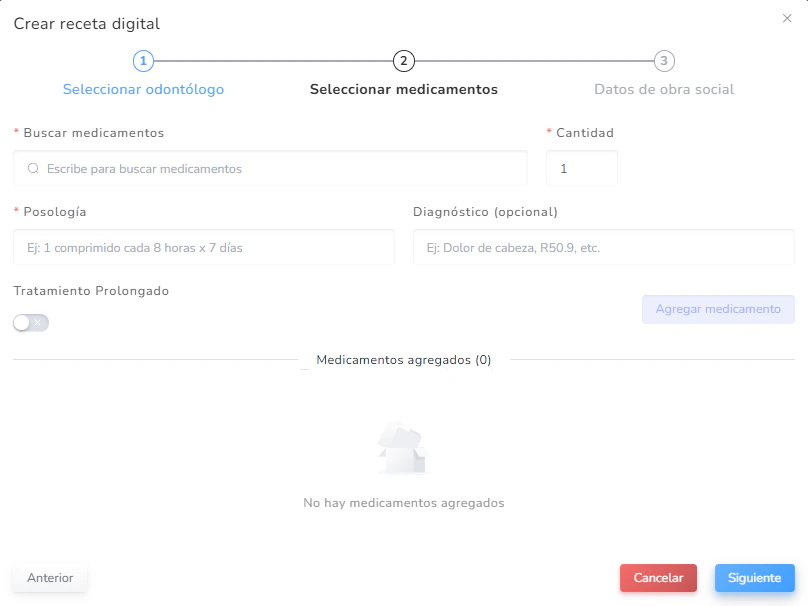Click the Tratamiento Prolongado label
This screenshot has width=808, height=606.
point(91,291)
